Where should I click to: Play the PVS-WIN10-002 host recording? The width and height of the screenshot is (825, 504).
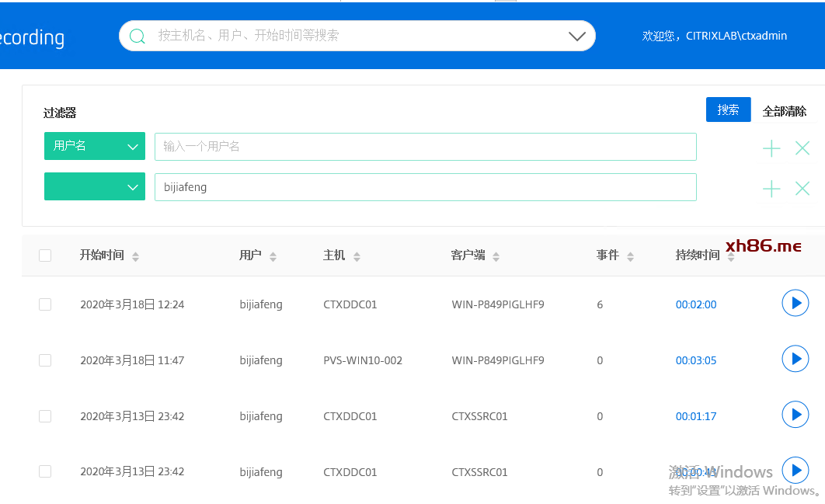(795, 359)
